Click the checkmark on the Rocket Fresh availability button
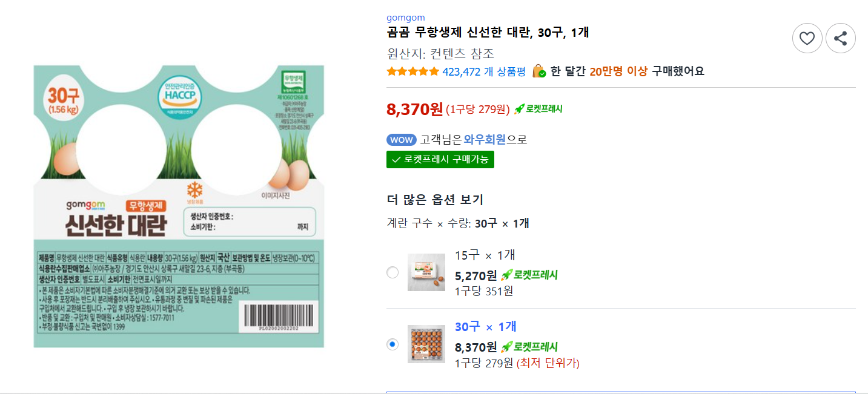This screenshot has height=394, width=868. coord(396,159)
